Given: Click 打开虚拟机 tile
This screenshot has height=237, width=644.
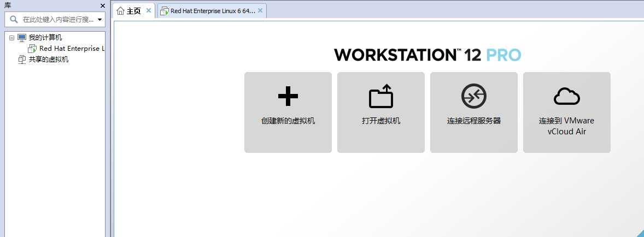Looking at the screenshot, I should click(x=380, y=112).
